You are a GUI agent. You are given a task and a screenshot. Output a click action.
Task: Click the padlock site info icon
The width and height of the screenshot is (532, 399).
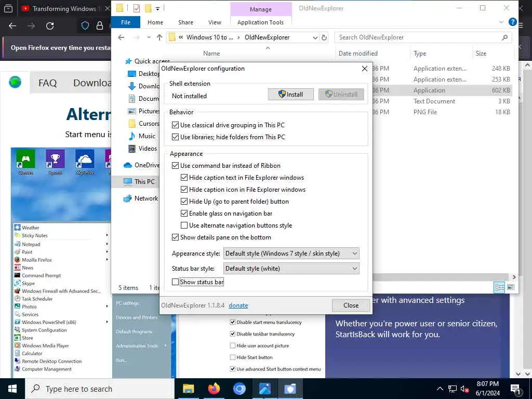pyautogui.click(x=99, y=26)
